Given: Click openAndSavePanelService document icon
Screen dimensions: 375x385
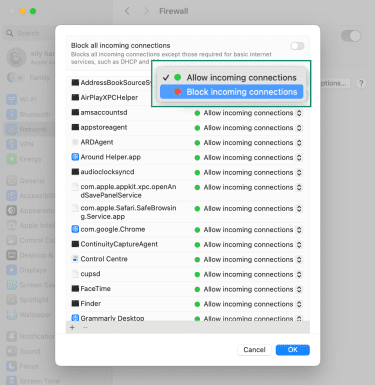Looking at the screenshot, I should [x=75, y=187].
